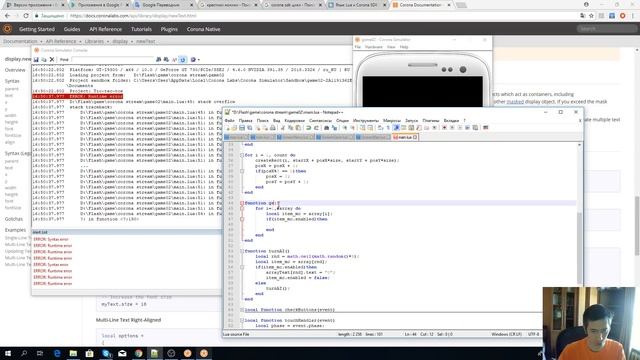640x360 pixels.
Task: Toggle the console auto-scroll refresh button
Action: click(183, 60)
